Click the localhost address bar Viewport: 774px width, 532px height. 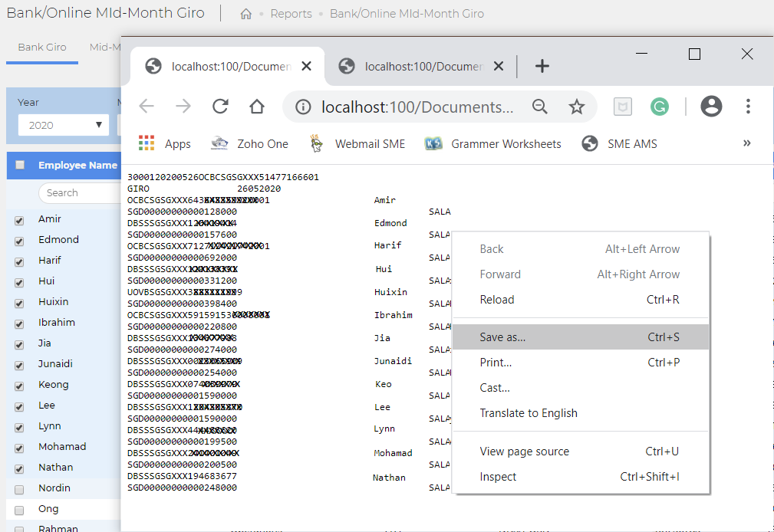point(417,107)
